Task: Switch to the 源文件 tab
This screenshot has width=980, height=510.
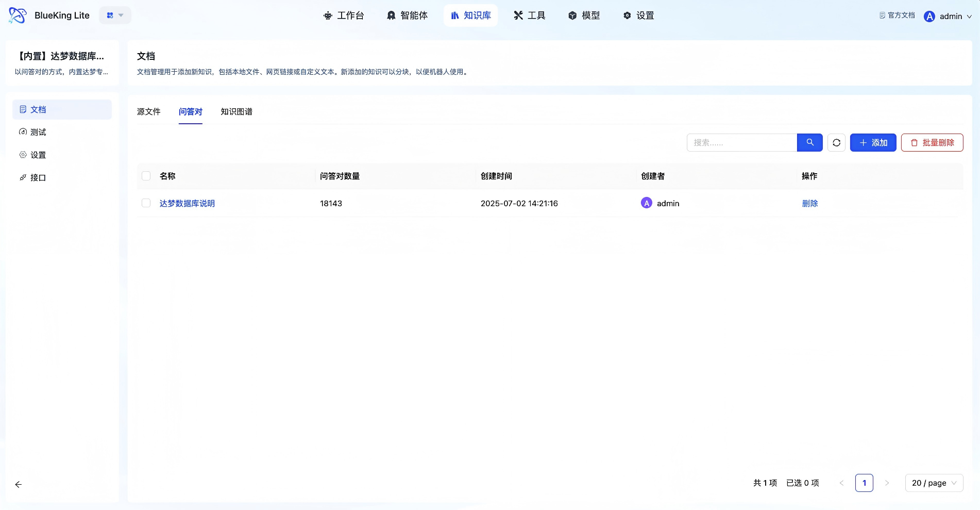Action: [149, 111]
